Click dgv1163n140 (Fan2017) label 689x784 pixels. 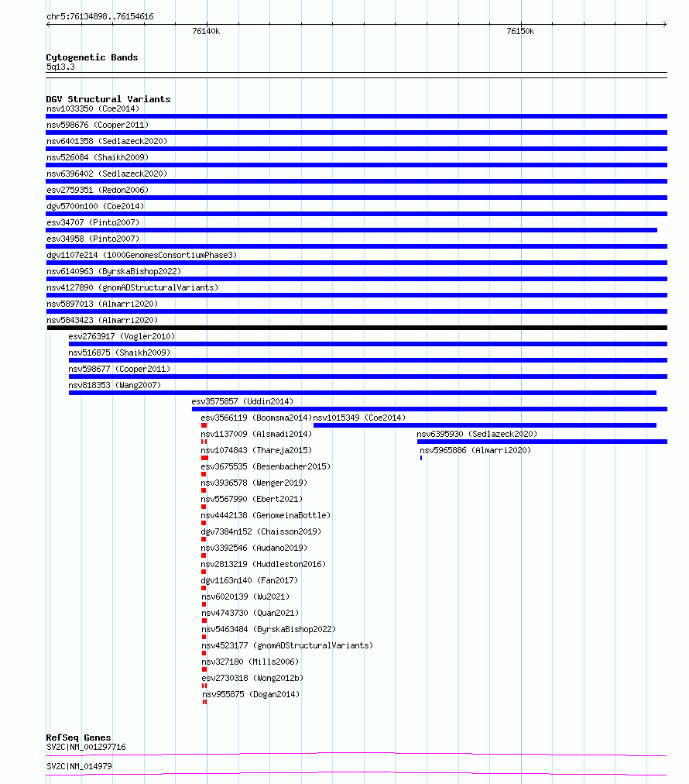click(x=249, y=580)
